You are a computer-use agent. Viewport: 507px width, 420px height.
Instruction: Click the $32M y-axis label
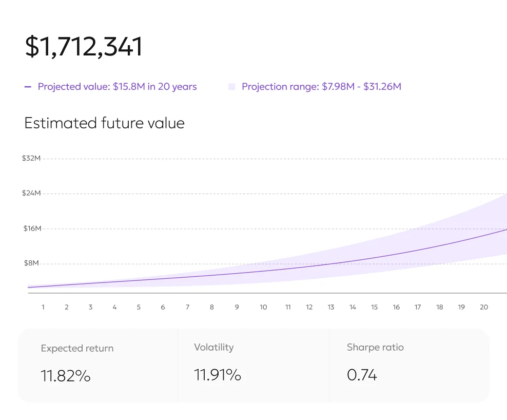(x=31, y=158)
